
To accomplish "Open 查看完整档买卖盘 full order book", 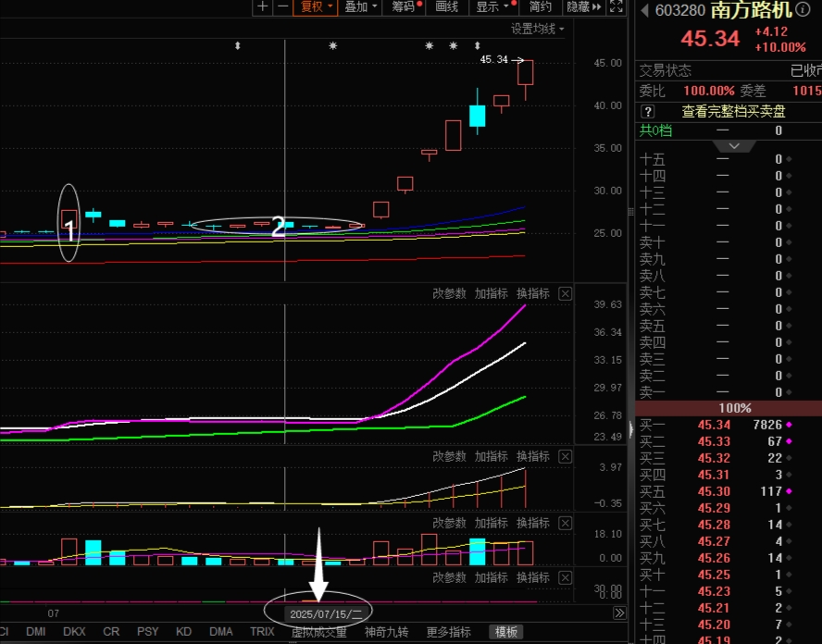I will tap(733, 112).
